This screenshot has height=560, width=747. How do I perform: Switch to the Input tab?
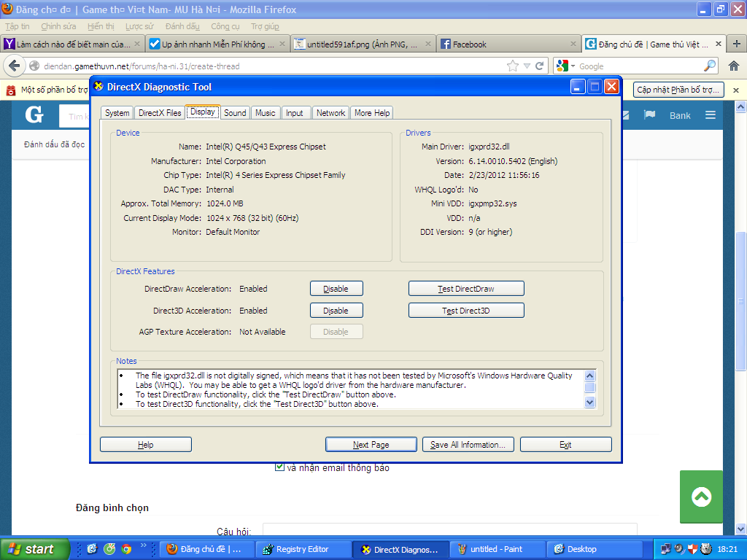click(x=295, y=113)
